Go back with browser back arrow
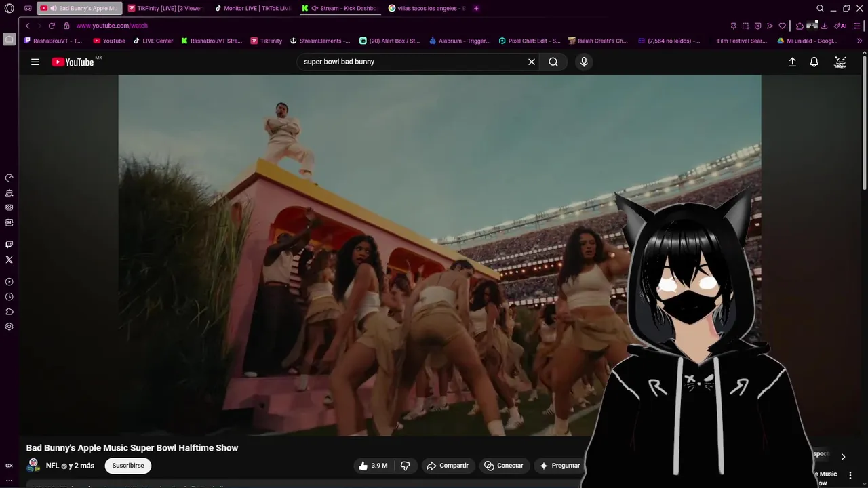 pyautogui.click(x=27, y=26)
